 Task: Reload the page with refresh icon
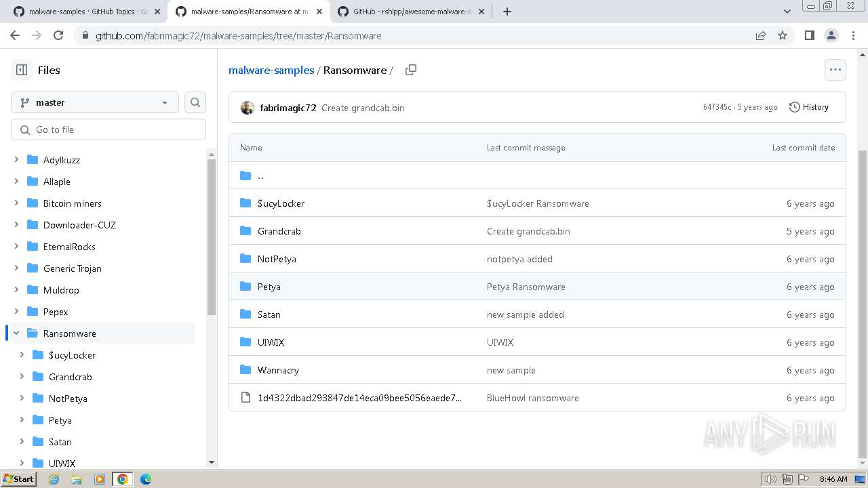point(58,35)
